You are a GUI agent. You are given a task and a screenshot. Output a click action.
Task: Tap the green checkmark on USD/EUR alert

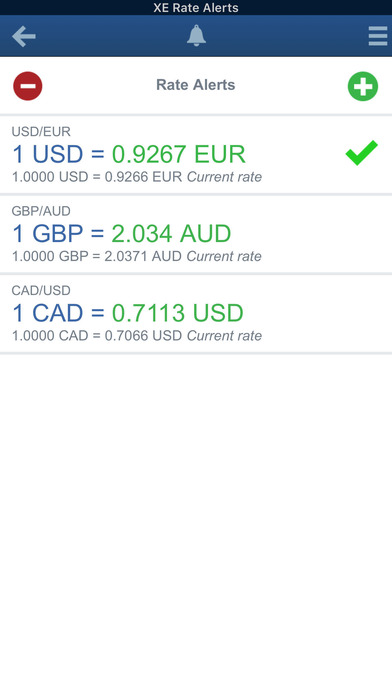pos(362,153)
